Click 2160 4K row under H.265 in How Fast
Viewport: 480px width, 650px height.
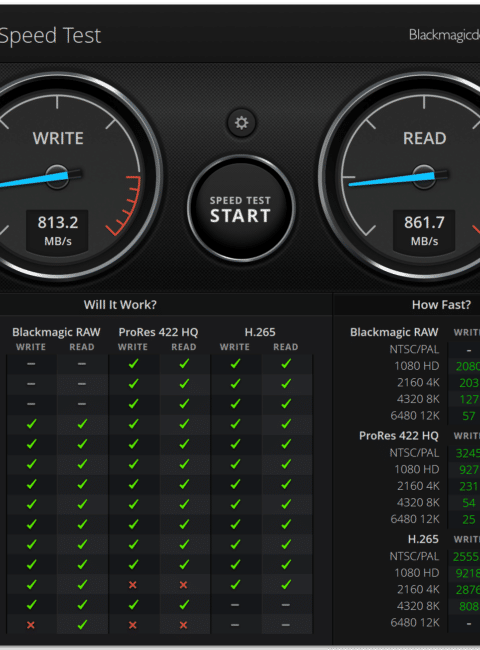(418, 589)
